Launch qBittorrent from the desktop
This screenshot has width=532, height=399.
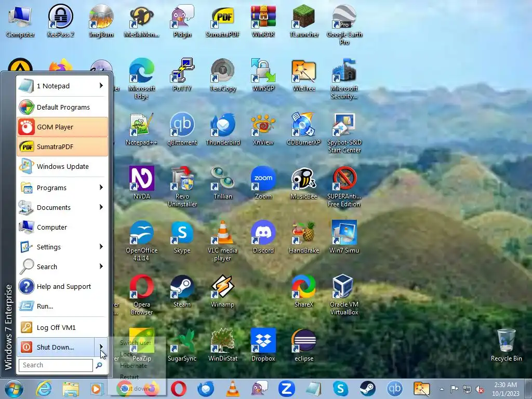[x=182, y=129]
